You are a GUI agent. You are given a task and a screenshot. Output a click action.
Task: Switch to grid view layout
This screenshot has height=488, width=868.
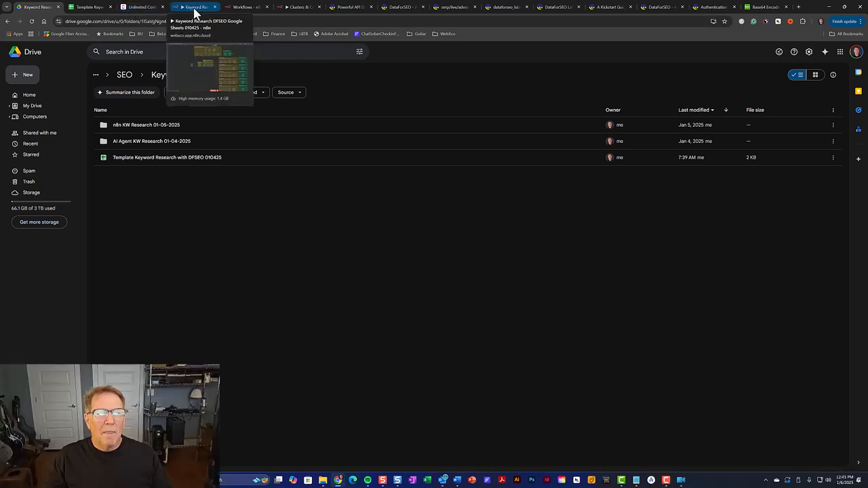click(815, 75)
